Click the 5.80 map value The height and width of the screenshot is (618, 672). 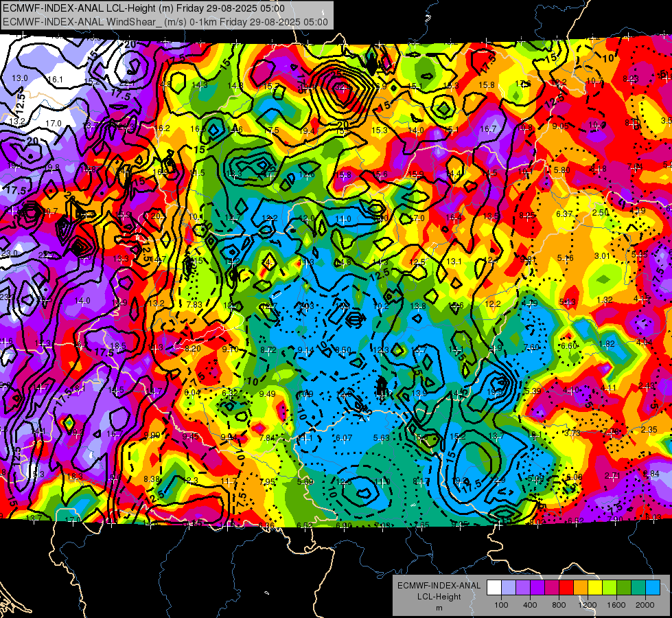(x=562, y=170)
